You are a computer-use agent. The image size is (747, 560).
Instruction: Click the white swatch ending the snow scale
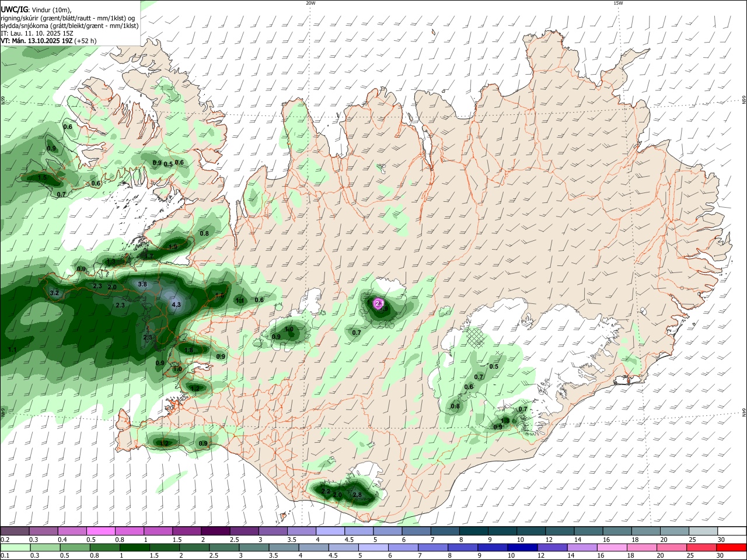732,531
